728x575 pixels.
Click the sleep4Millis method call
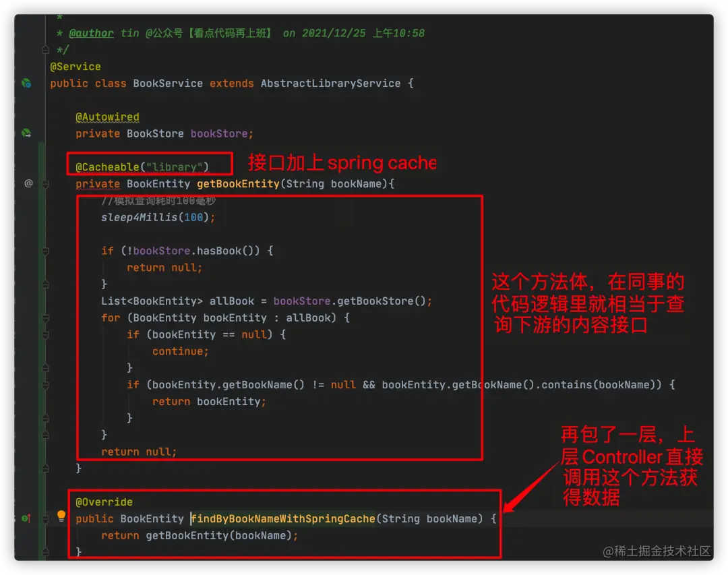(x=140, y=217)
